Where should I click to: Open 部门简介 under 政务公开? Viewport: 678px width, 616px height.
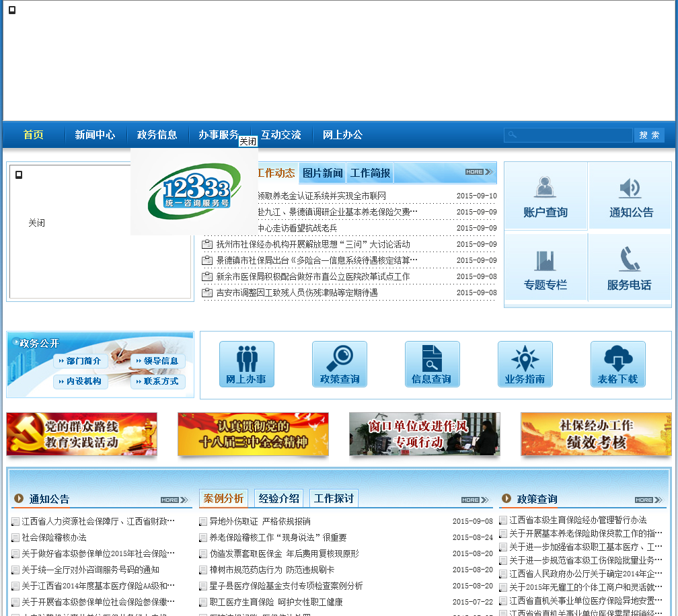pyautogui.click(x=81, y=361)
